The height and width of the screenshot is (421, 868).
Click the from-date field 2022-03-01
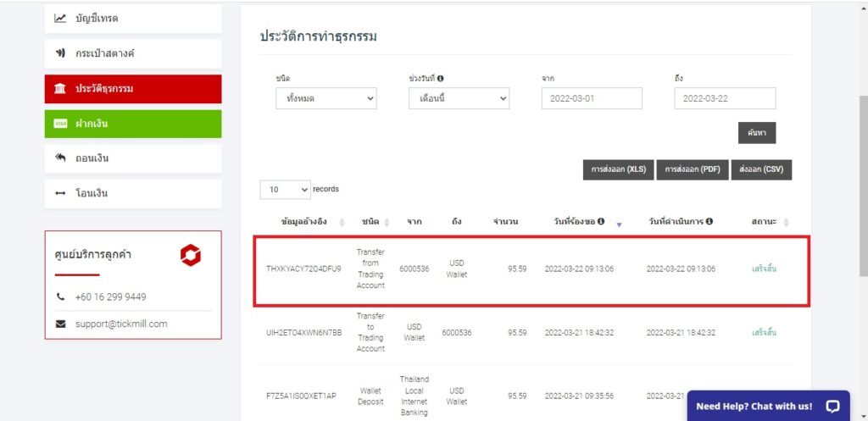tap(592, 99)
